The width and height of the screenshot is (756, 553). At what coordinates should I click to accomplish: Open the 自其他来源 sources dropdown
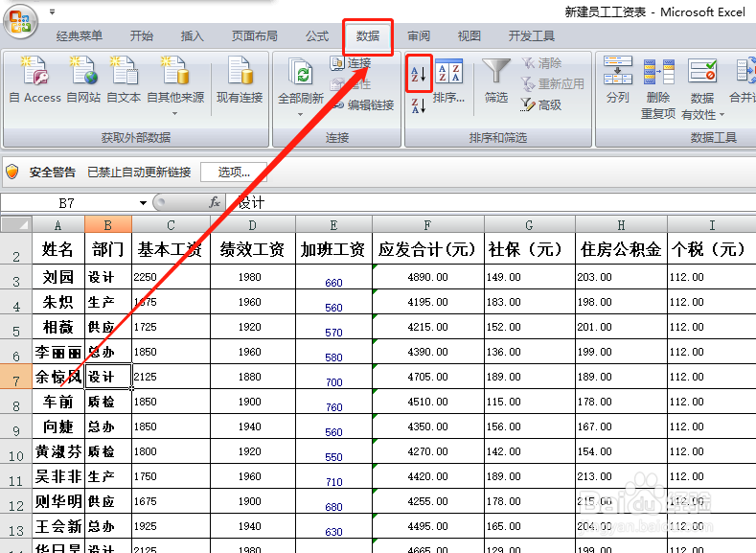(175, 87)
